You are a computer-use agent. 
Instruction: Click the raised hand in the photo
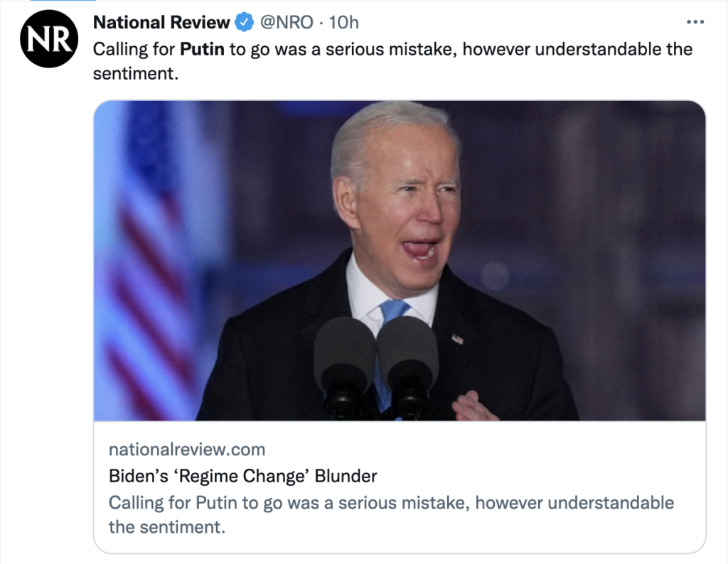point(474,405)
